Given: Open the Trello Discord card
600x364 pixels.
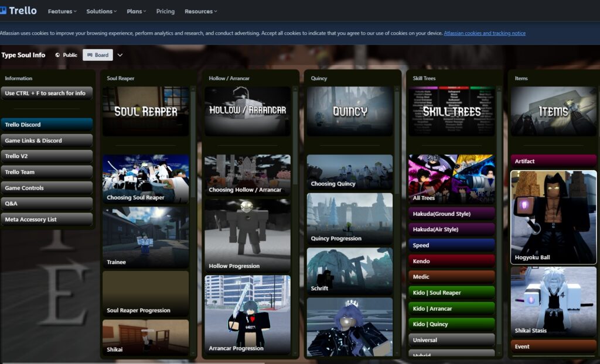Looking at the screenshot, I should click(47, 125).
